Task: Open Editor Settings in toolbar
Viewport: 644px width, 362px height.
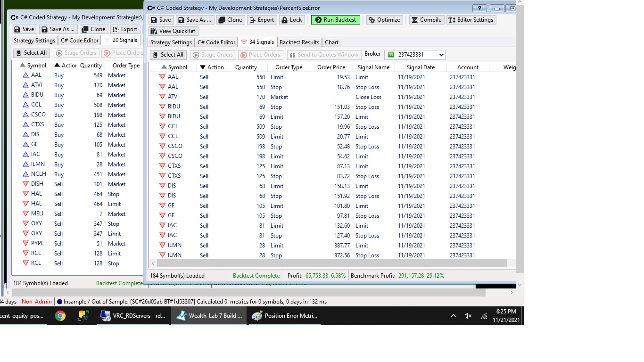Action: coord(471,20)
